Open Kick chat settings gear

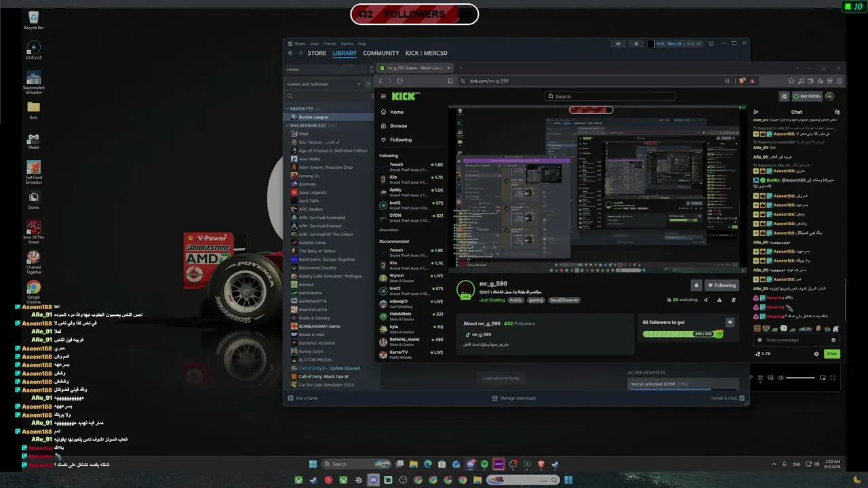tap(816, 354)
